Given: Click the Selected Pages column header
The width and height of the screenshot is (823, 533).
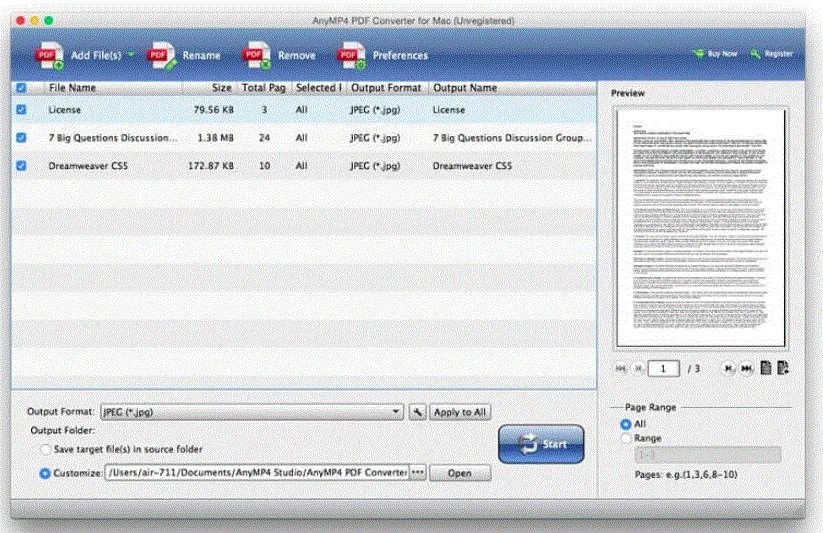Looking at the screenshot, I should 319,88.
